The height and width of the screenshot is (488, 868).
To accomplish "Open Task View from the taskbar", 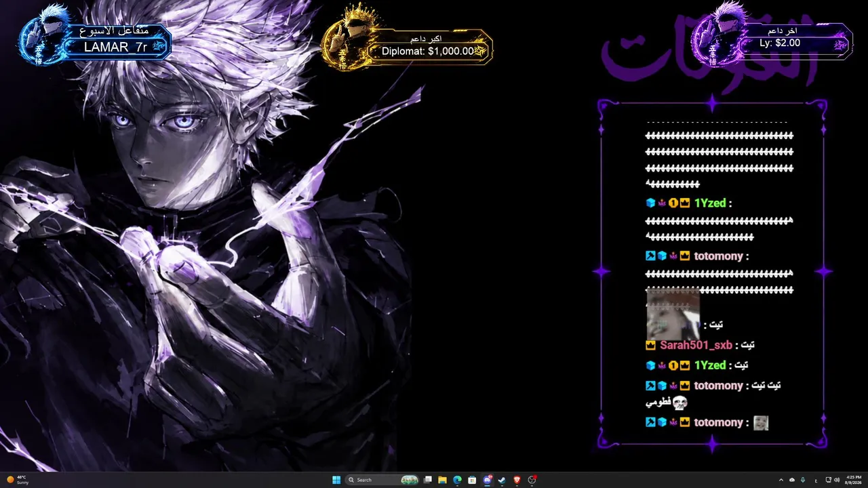I will (428, 480).
